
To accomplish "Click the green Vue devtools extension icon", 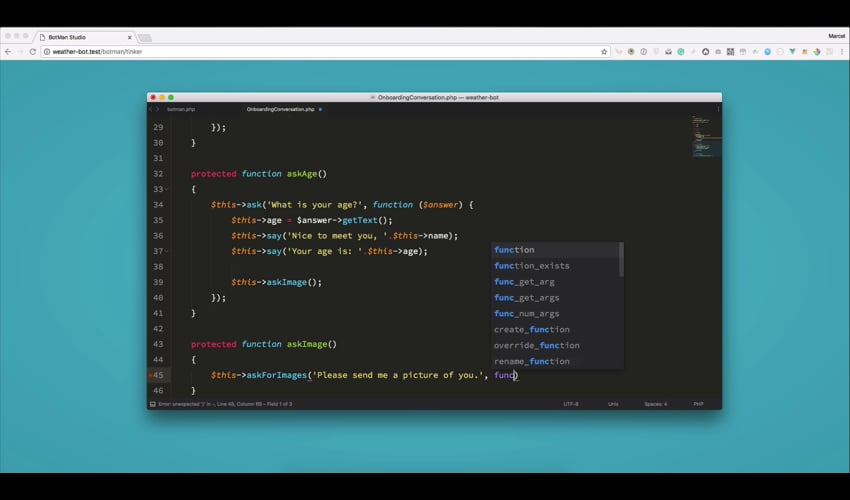I will pos(792,52).
